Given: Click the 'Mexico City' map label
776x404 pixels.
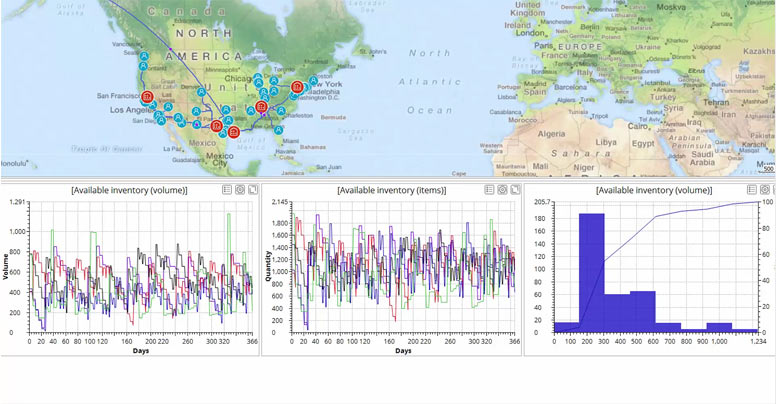Looking at the screenshot, I should click(x=219, y=159).
